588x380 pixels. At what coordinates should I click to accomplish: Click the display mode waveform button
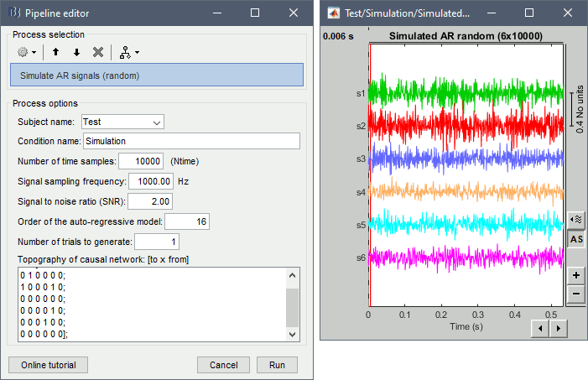575,219
